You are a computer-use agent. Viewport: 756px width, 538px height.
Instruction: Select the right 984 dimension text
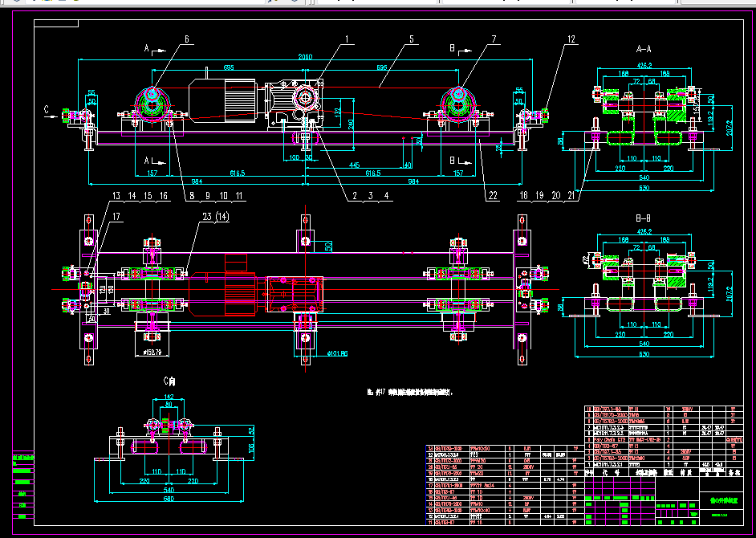[x=413, y=181]
